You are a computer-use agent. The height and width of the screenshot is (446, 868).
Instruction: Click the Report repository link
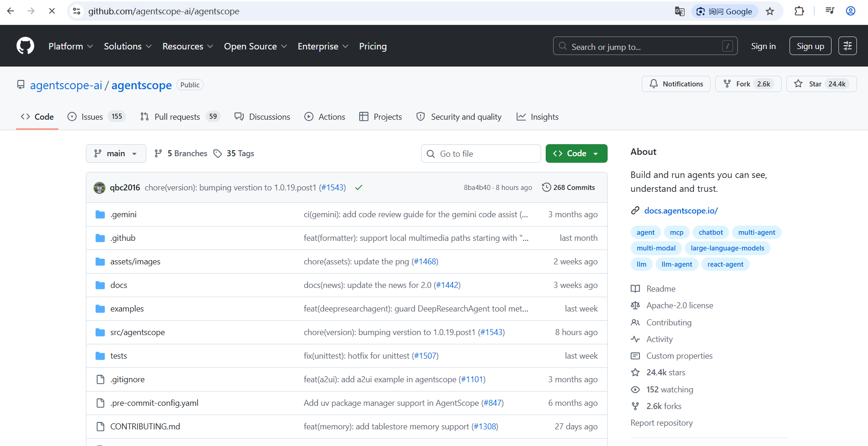point(662,423)
